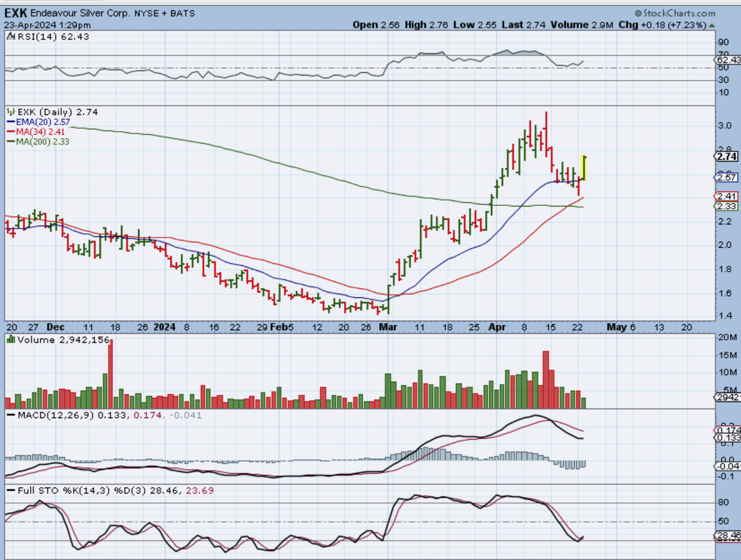Click the EXK (Daily) 2.74 legend label

click(x=57, y=111)
